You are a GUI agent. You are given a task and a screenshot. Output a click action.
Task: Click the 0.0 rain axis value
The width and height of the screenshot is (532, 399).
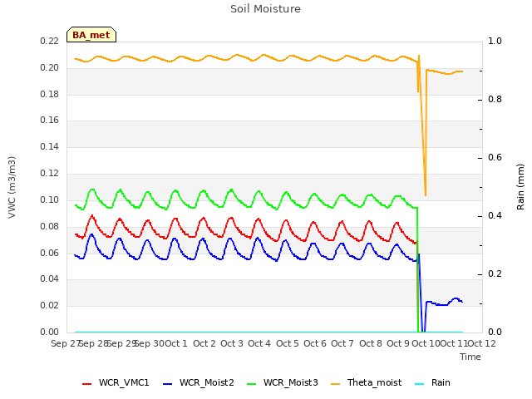click(495, 332)
